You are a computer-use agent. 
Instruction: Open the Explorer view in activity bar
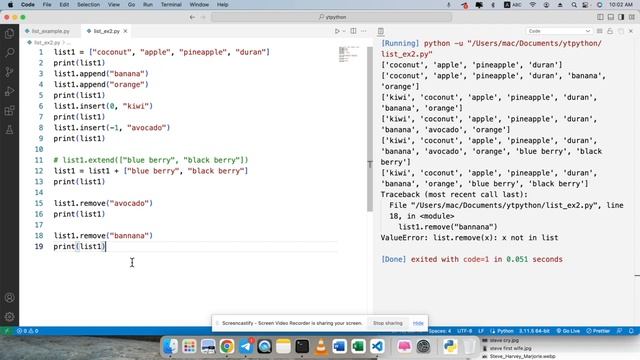click(9, 34)
